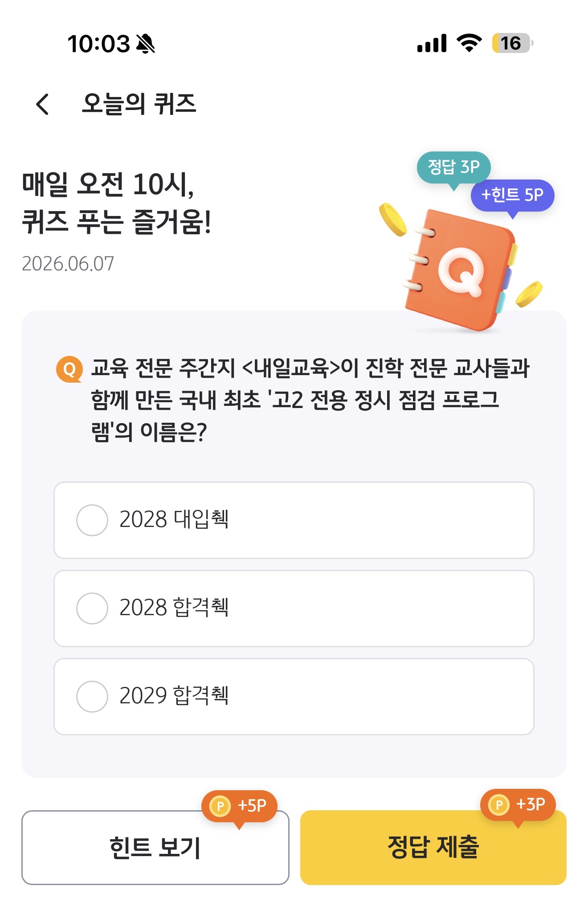Select the 2028 대입췍 radio option
This screenshot has width=588, height=898.
[x=294, y=520]
